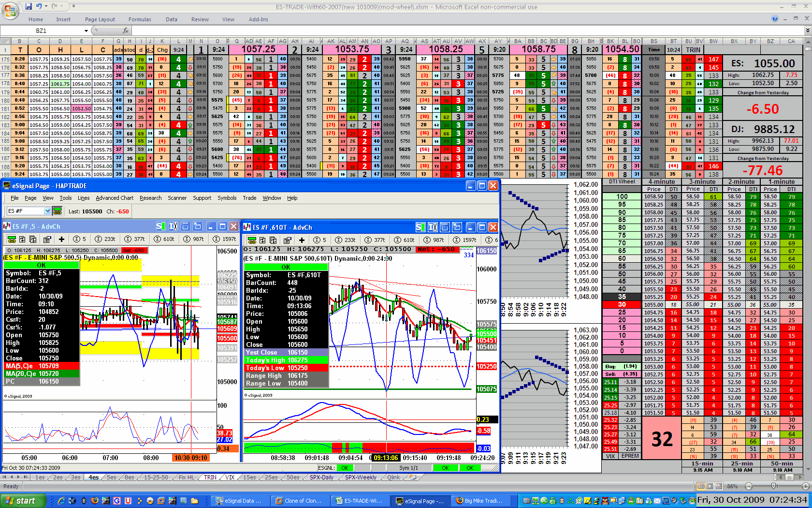Open Customize Quick Access Toolbar dropdown

pos(73,6)
